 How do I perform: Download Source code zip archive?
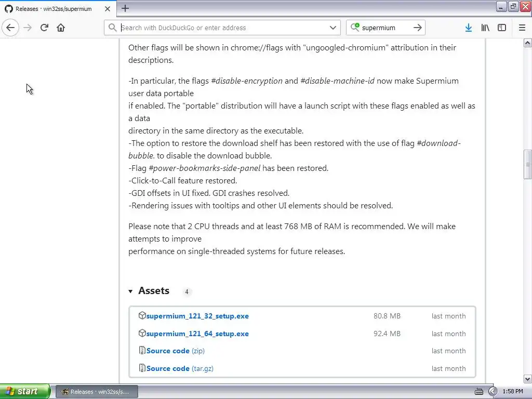pyautogui.click(x=176, y=351)
